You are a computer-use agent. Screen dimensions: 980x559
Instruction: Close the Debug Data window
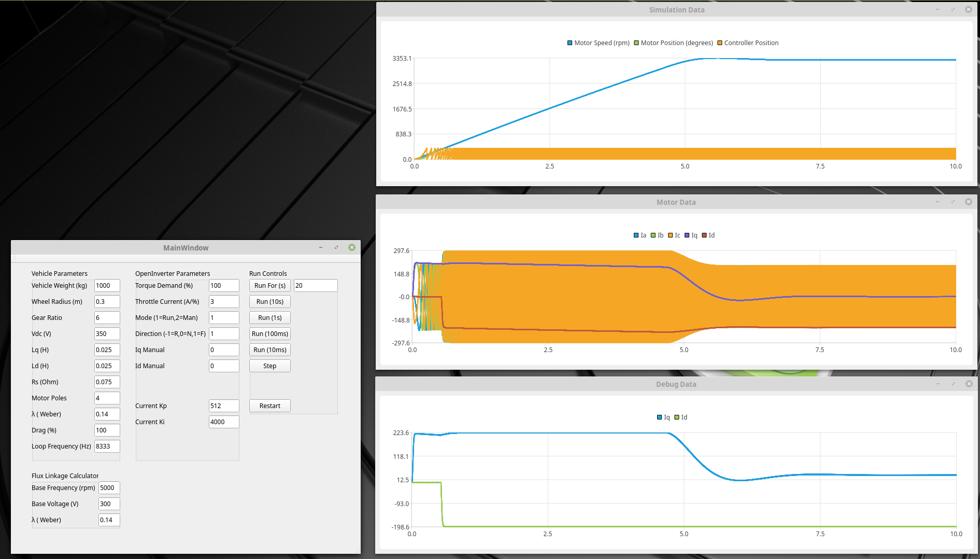[x=969, y=384]
